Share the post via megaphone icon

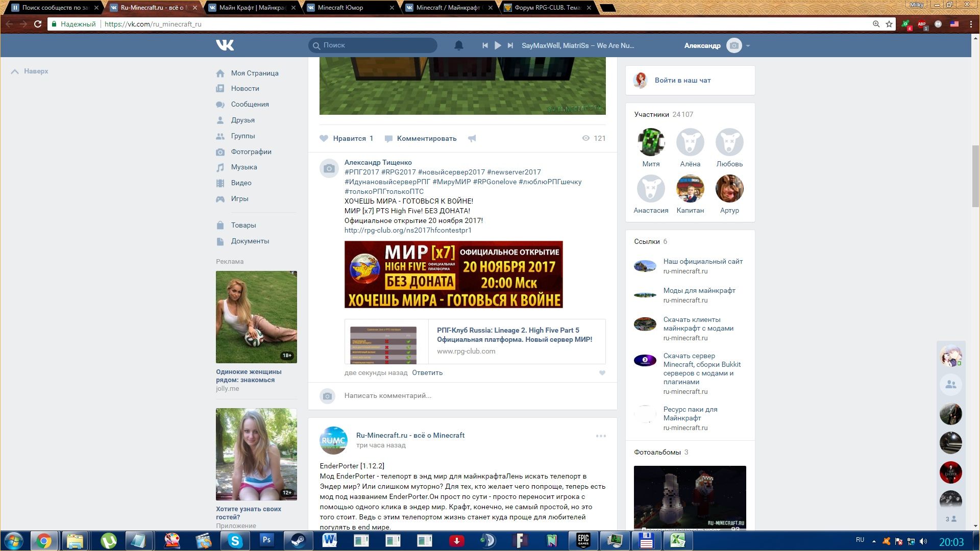click(472, 138)
